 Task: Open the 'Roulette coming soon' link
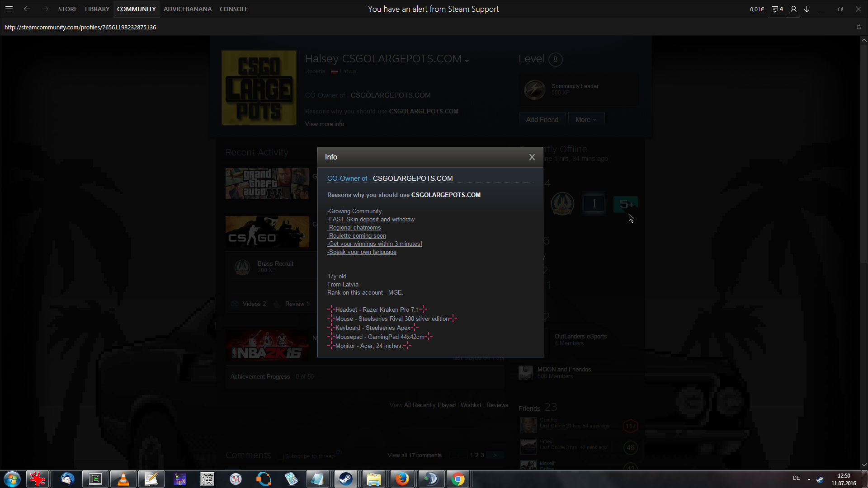[x=357, y=236]
